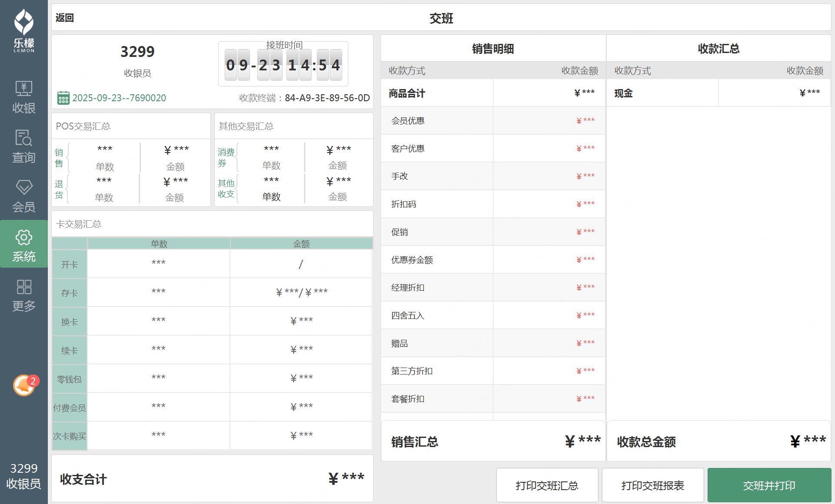Click the green calendar icon
The image size is (835, 504).
tap(63, 98)
